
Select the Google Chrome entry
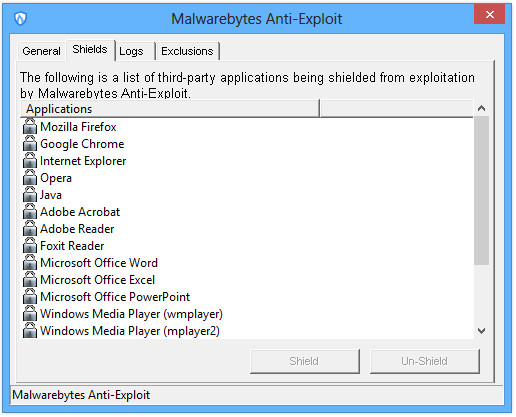[x=82, y=144]
